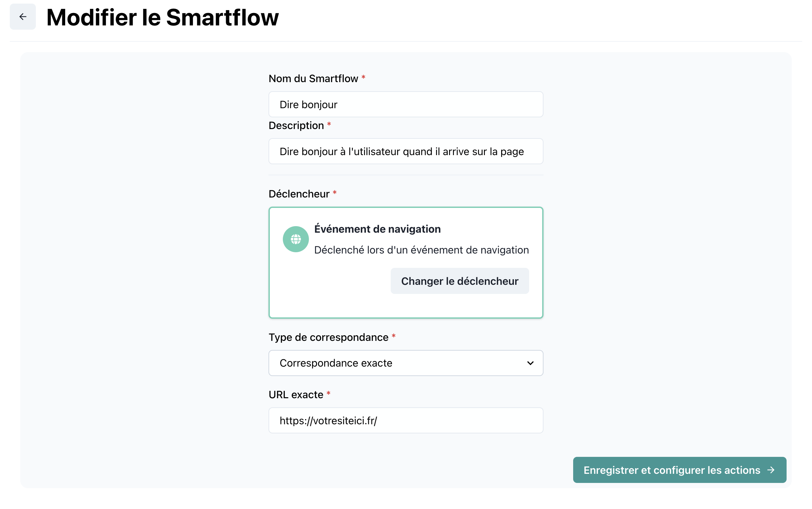
Task: Click the globe navigation event icon
Action: (296, 239)
